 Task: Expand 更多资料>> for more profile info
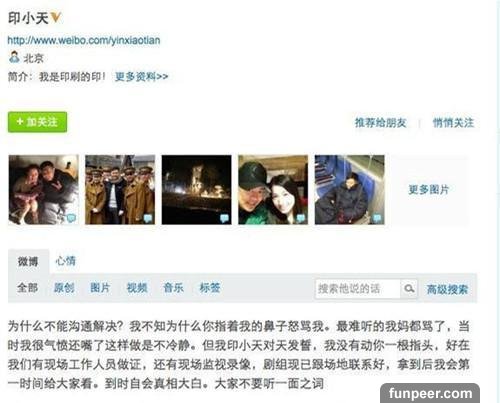point(141,77)
